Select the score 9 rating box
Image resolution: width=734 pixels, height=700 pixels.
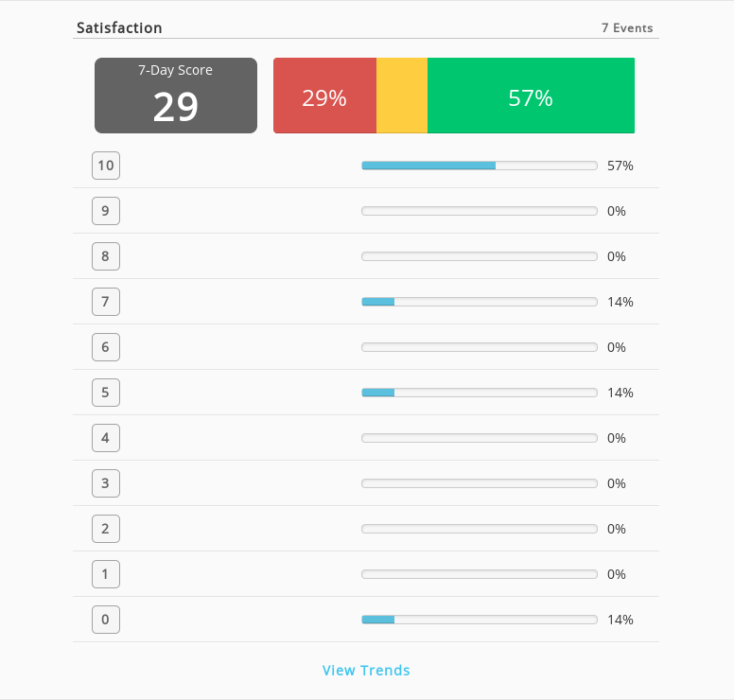point(106,211)
